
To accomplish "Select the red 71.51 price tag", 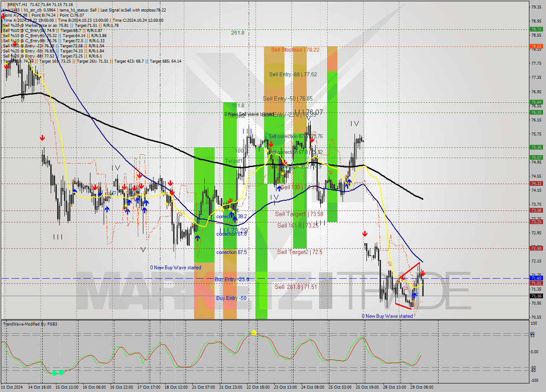I will pos(536,283).
